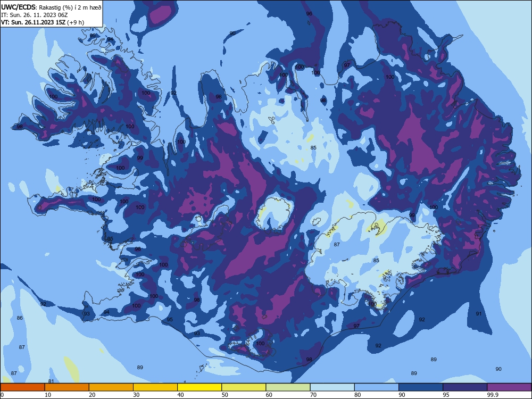Click the legend tick label '80'

(x=358, y=395)
